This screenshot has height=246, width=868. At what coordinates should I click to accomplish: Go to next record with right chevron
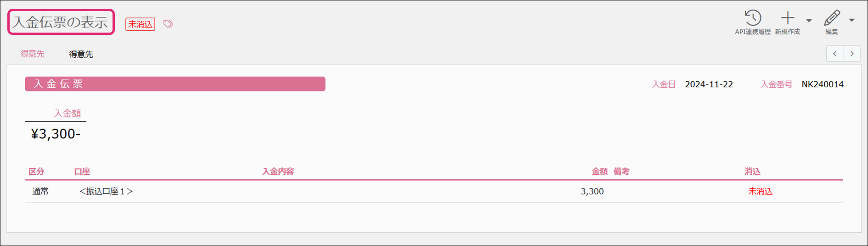(852, 54)
